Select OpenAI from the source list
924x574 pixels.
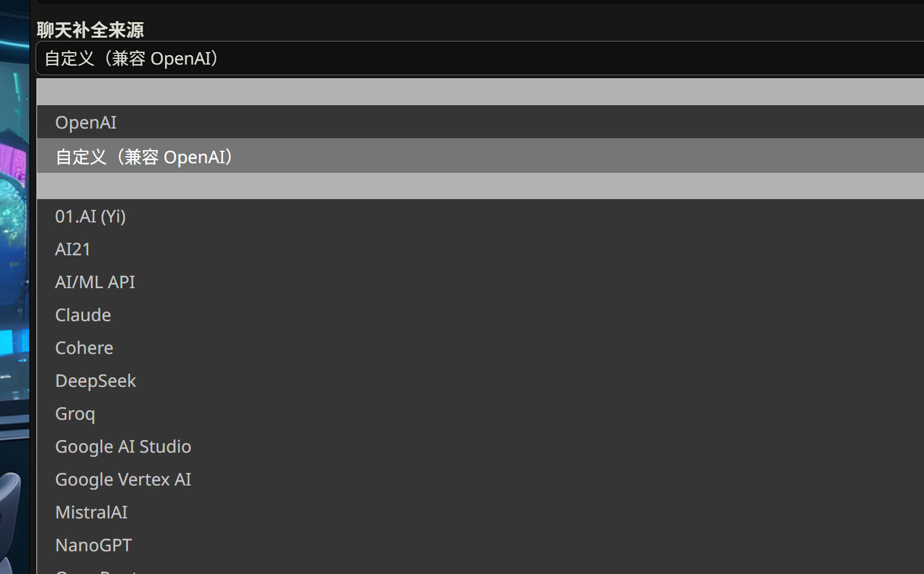tap(86, 123)
